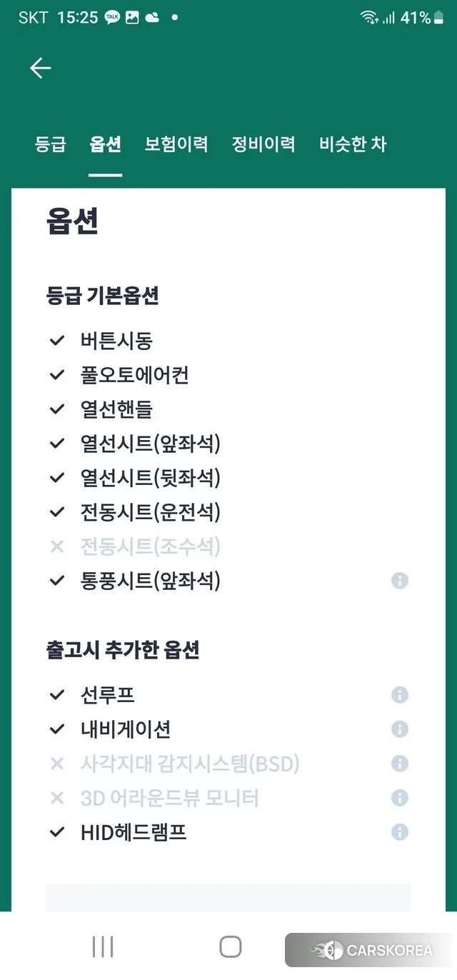
Task: Go to the 정비이력 tab
Action: 263,144
